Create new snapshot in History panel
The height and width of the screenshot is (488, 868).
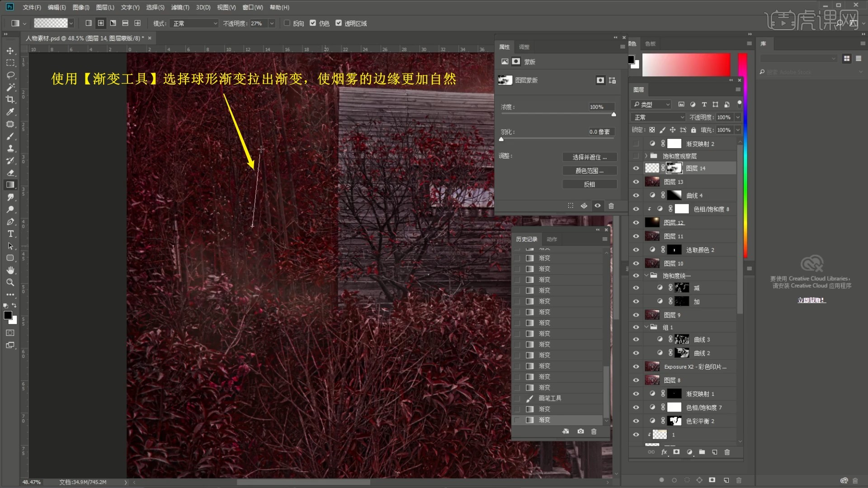click(x=580, y=432)
